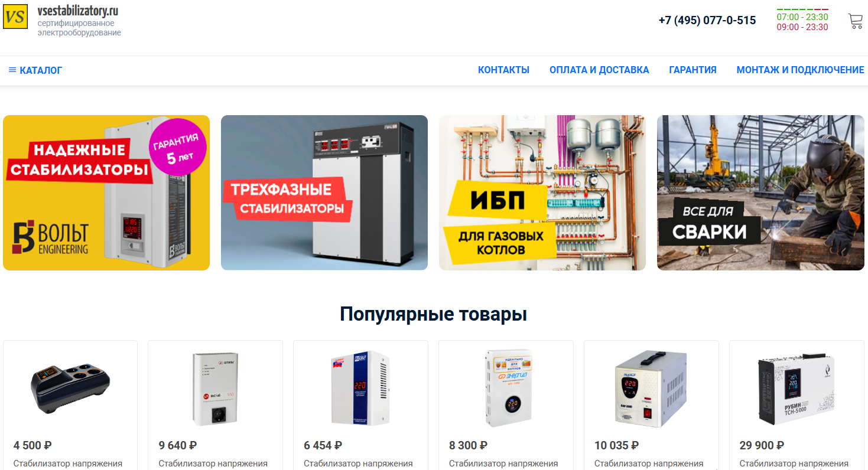Screen dimensions: 868x470
Task: Open the shopping cart icon
Action: (x=855, y=21)
